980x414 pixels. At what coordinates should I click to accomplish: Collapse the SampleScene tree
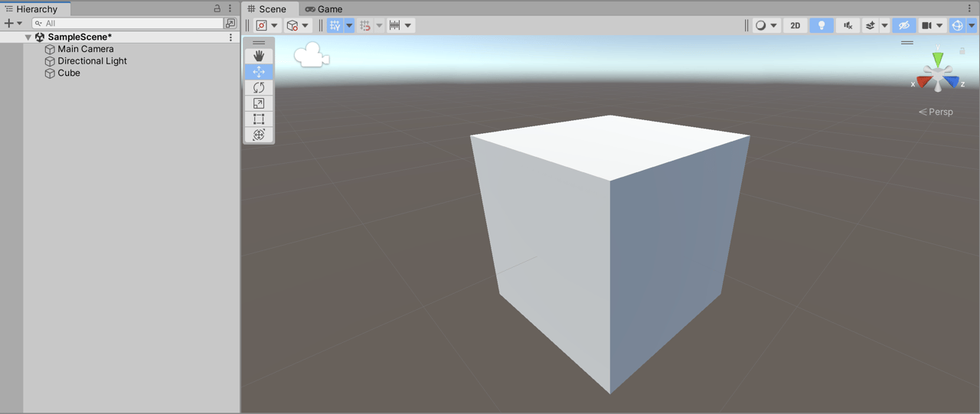coord(28,37)
